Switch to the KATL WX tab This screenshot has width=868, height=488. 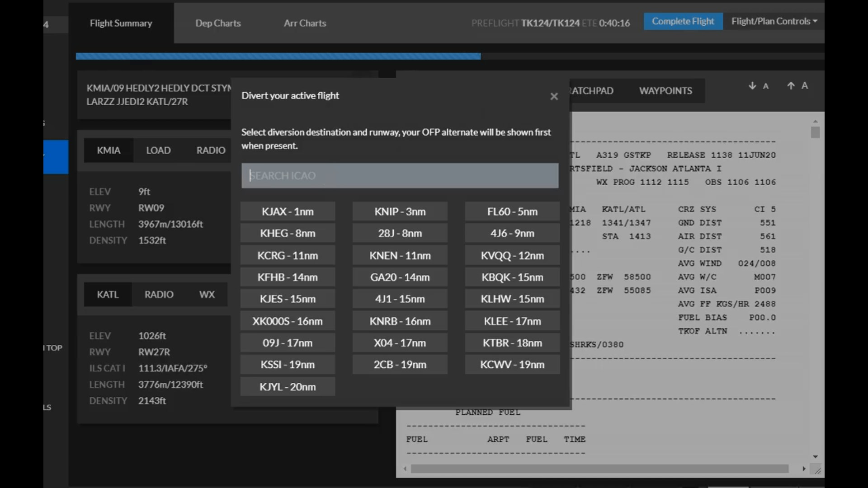tap(207, 295)
